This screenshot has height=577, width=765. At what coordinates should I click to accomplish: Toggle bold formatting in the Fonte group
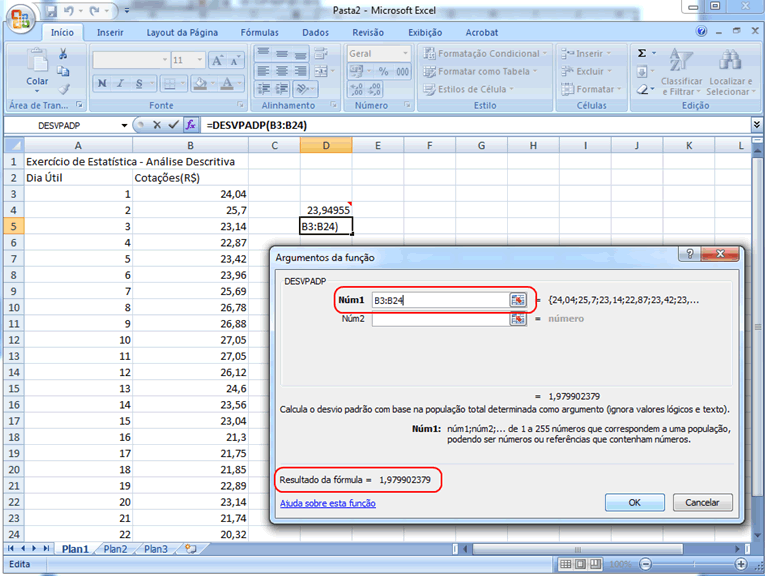click(101, 83)
